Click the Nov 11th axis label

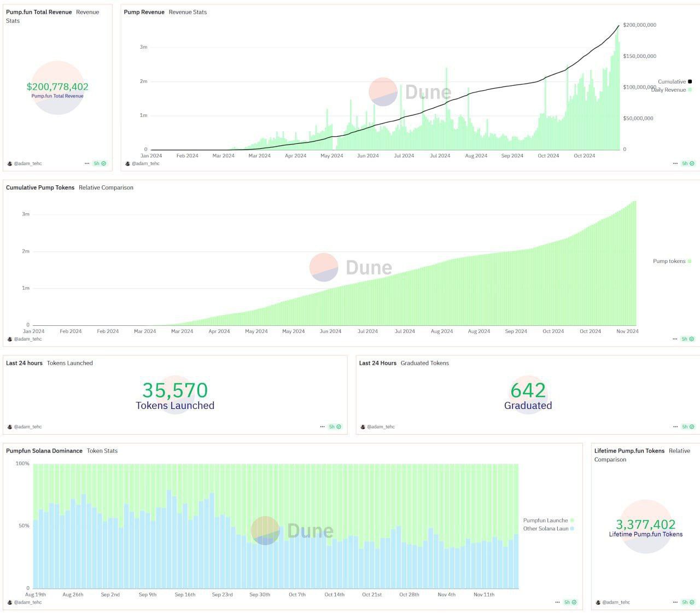pos(484,594)
